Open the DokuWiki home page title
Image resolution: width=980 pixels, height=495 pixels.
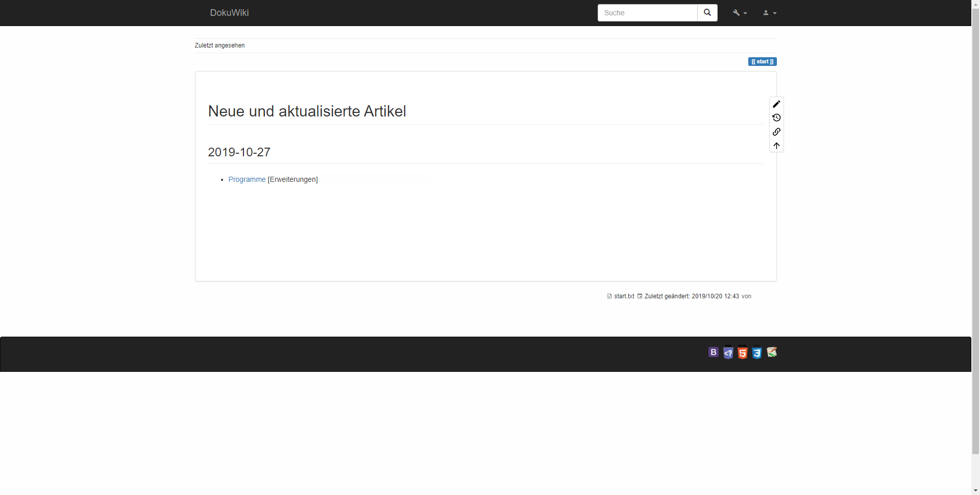pos(229,12)
